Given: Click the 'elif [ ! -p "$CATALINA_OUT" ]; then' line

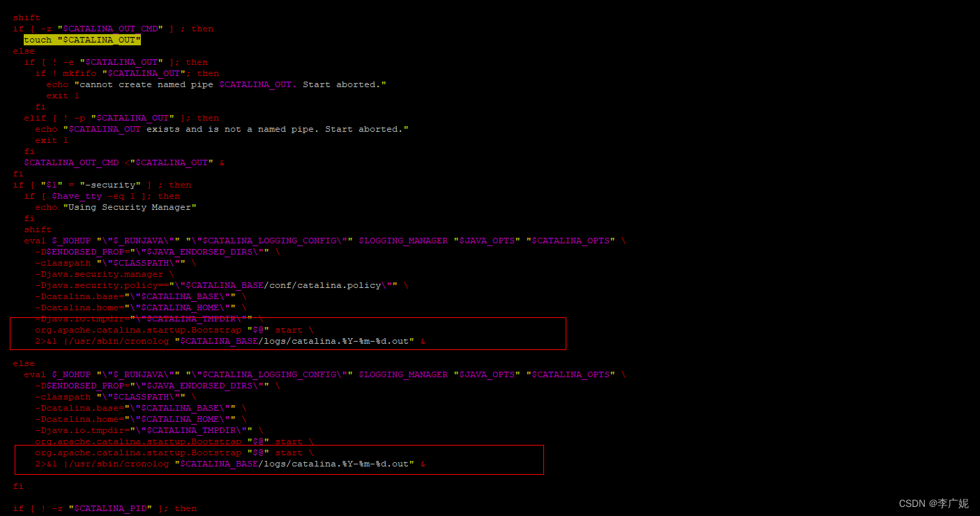Looking at the screenshot, I should coord(121,118).
